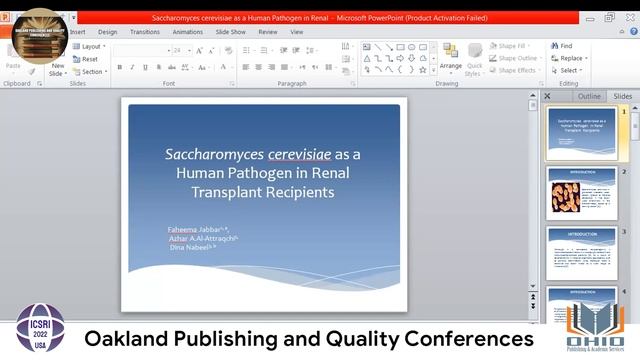
Task: Toggle Align Text Right
Action: pyautogui.click(x=271, y=67)
